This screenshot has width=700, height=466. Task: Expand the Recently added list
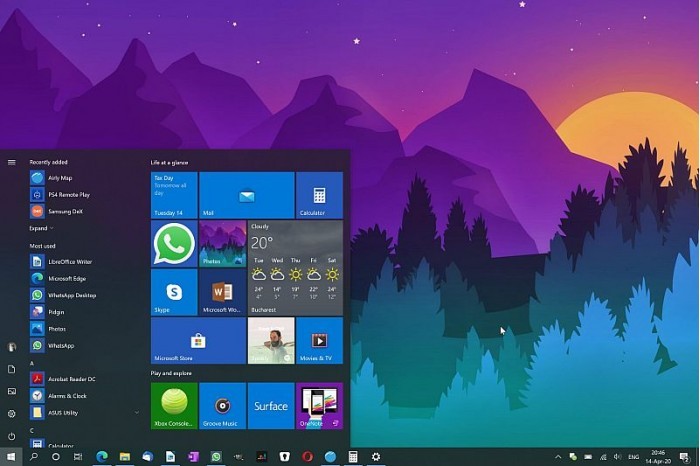pos(40,228)
